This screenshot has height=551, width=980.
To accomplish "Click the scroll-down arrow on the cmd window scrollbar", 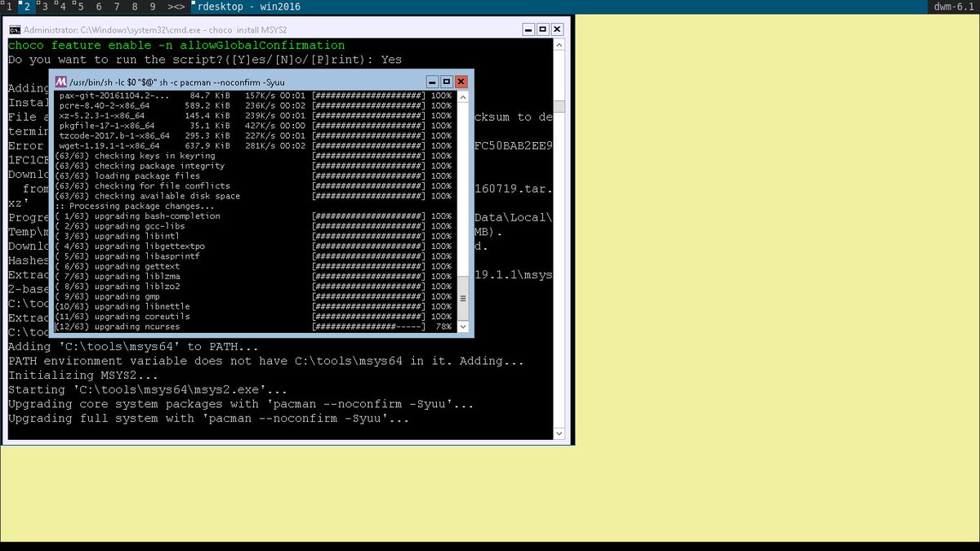I will coord(559,433).
